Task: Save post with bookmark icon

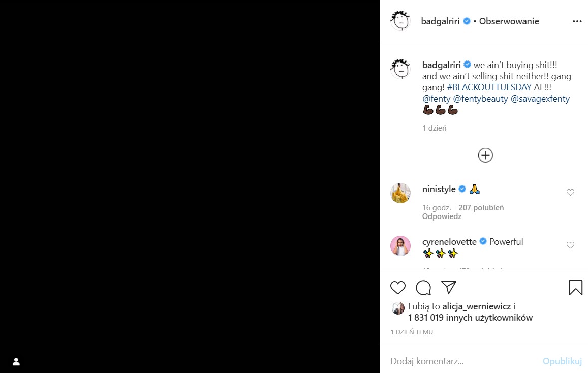Action: point(575,288)
